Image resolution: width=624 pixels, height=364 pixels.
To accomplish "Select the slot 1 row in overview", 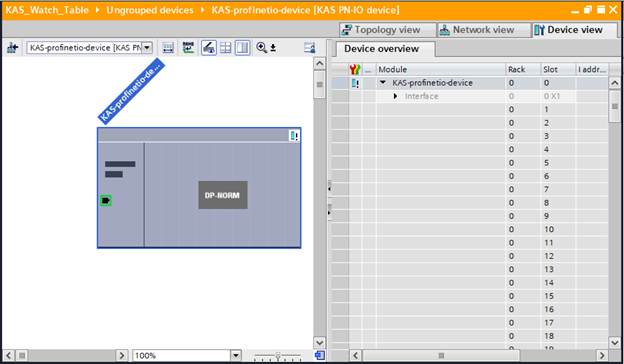I will click(470, 109).
